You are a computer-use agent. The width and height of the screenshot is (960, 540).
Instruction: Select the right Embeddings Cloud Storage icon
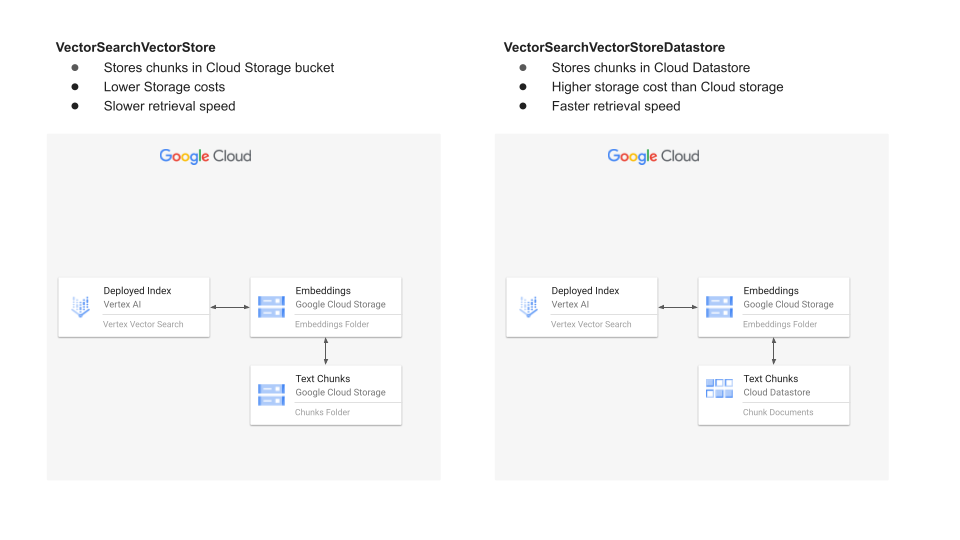coord(719,307)
